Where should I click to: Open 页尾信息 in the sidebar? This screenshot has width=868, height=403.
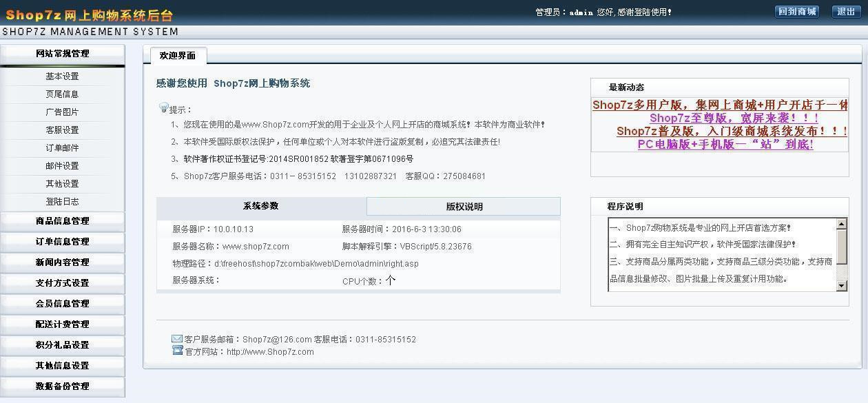click(x=62, y=94)
